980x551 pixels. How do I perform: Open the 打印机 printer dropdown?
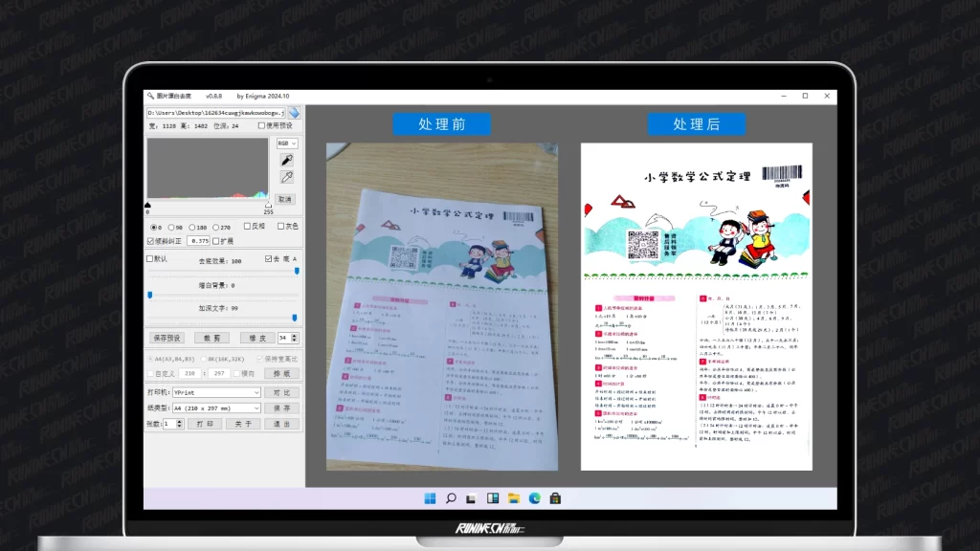click(216, 392)
